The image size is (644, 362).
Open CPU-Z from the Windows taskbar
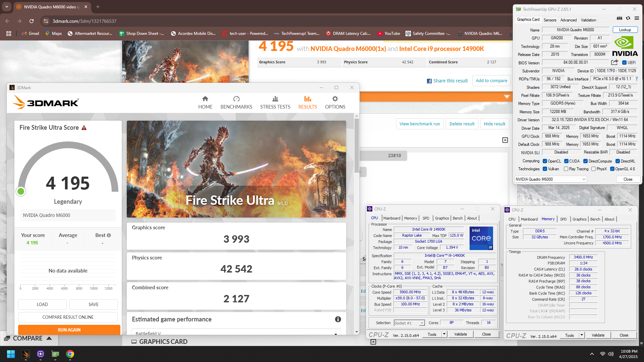point(41,354)
